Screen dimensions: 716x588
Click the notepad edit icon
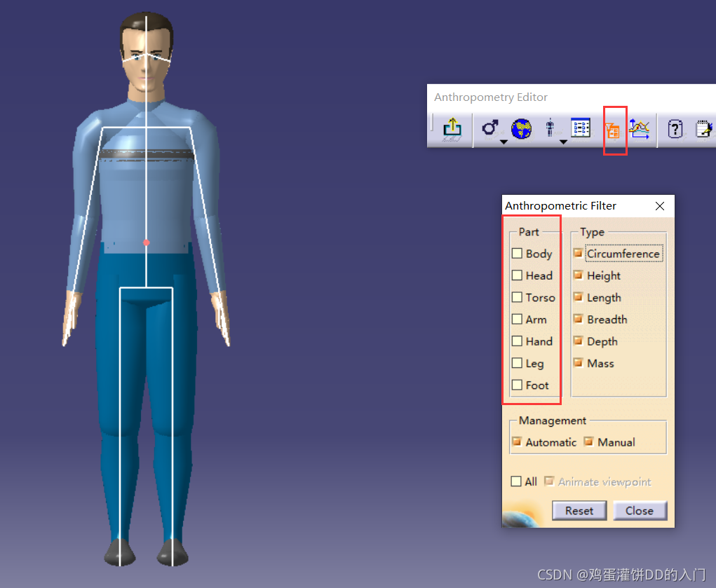[703, 129]
